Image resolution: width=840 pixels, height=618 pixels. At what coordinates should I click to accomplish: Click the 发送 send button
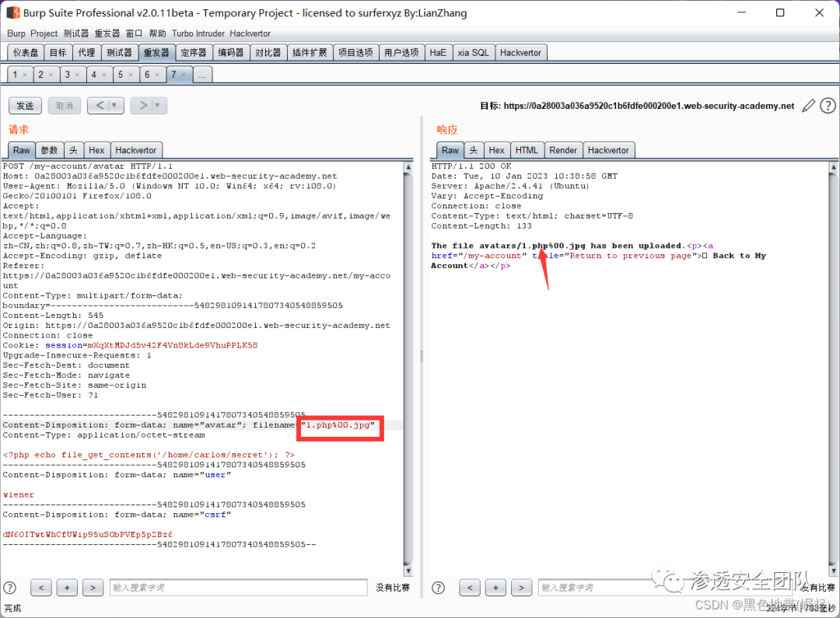coord(25,106)
